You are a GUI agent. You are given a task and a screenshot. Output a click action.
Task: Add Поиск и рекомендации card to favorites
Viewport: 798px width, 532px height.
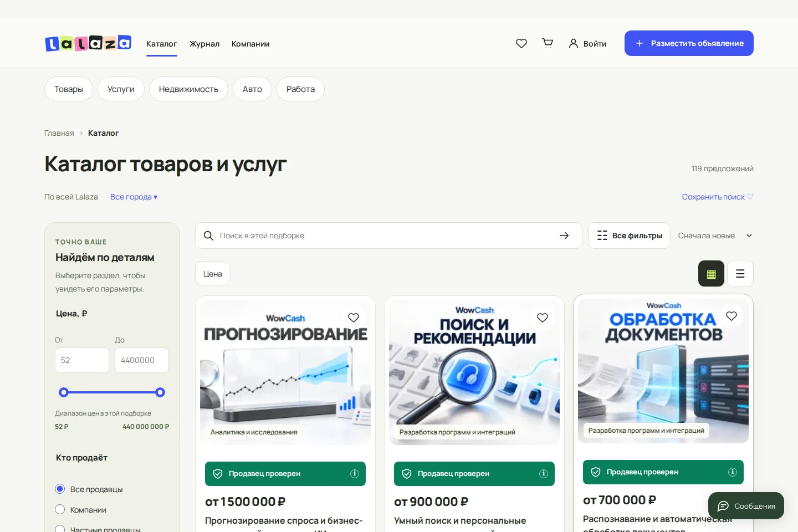543,318
